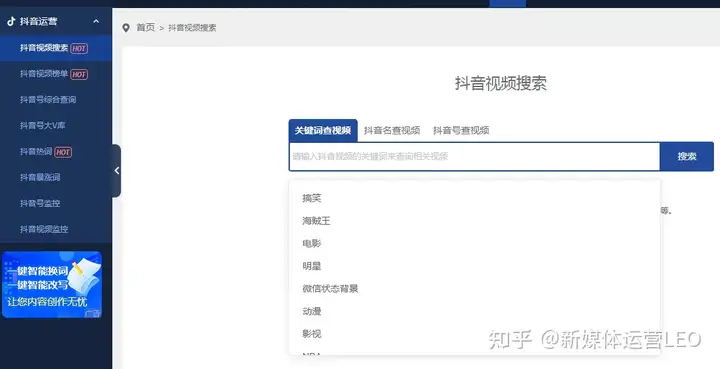Click the HOT badge beside 抖音热词
Viewport: 720px width, 369px height.
coord(63,152)
